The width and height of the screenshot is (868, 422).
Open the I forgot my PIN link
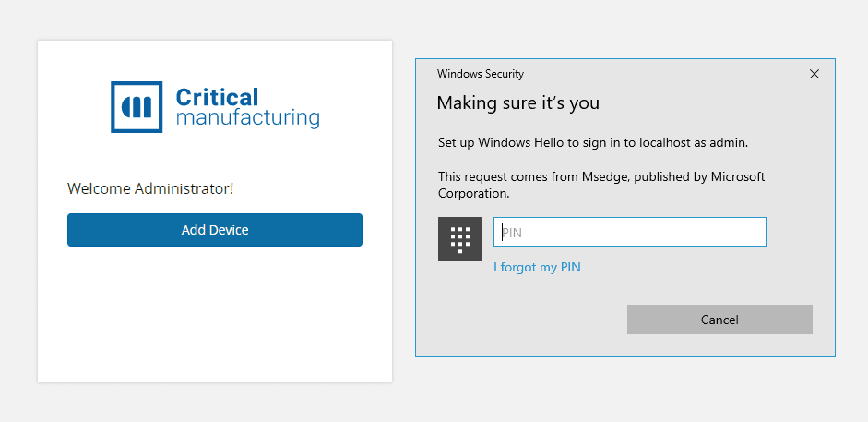537,268
